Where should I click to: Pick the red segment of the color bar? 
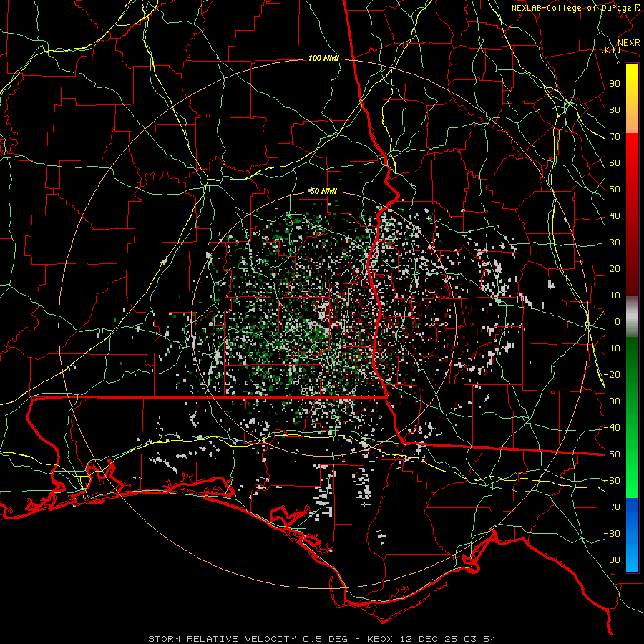coord(632,215)
